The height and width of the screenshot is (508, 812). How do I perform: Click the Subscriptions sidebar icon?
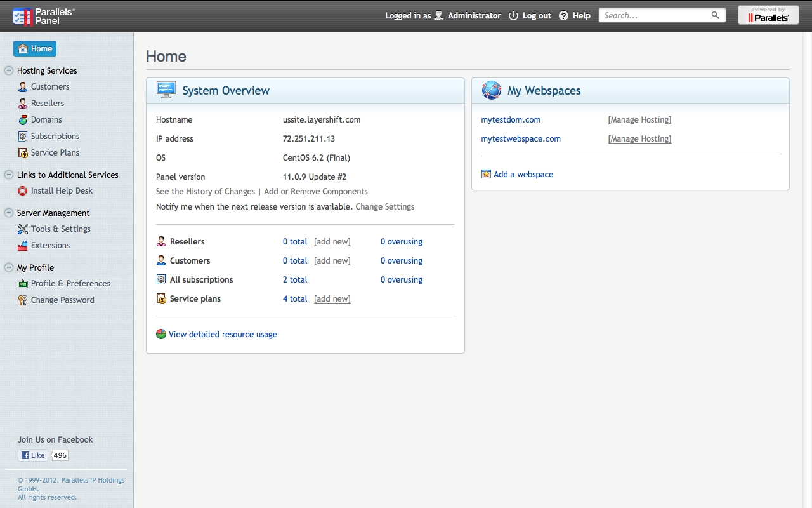23,137
